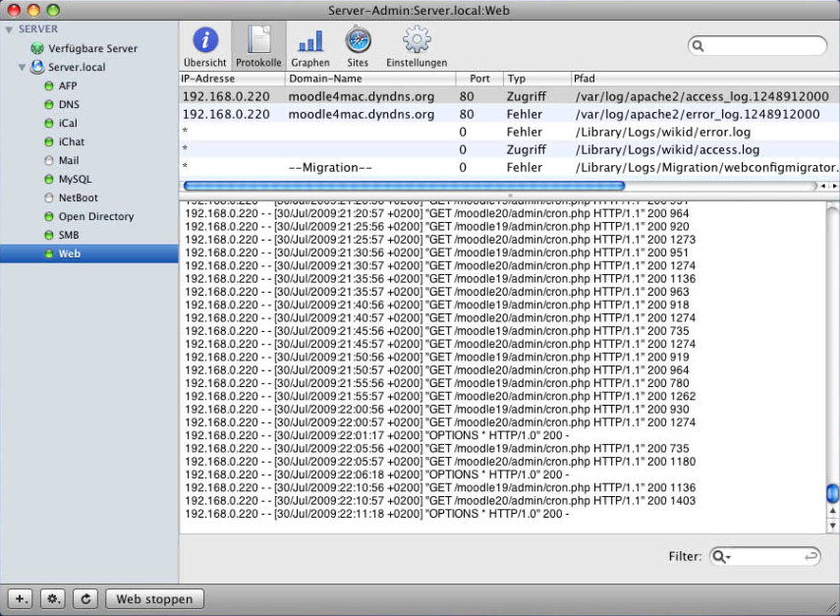This screenshot has width=840, height=616.
Task: Open the gear action menu at bottom
Action: (54, 598)
